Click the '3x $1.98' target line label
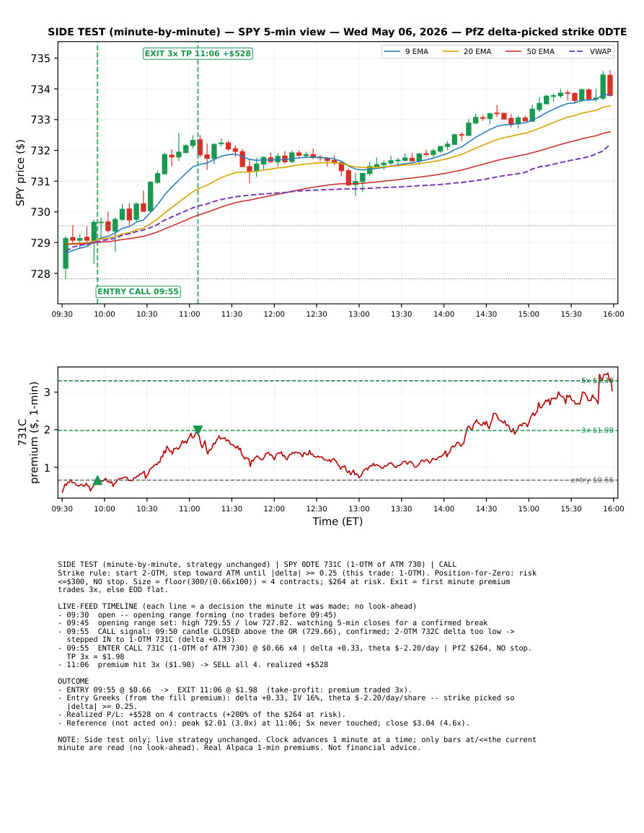The height and width of the screenshot is (833, 644). click(x=597, y=431)
